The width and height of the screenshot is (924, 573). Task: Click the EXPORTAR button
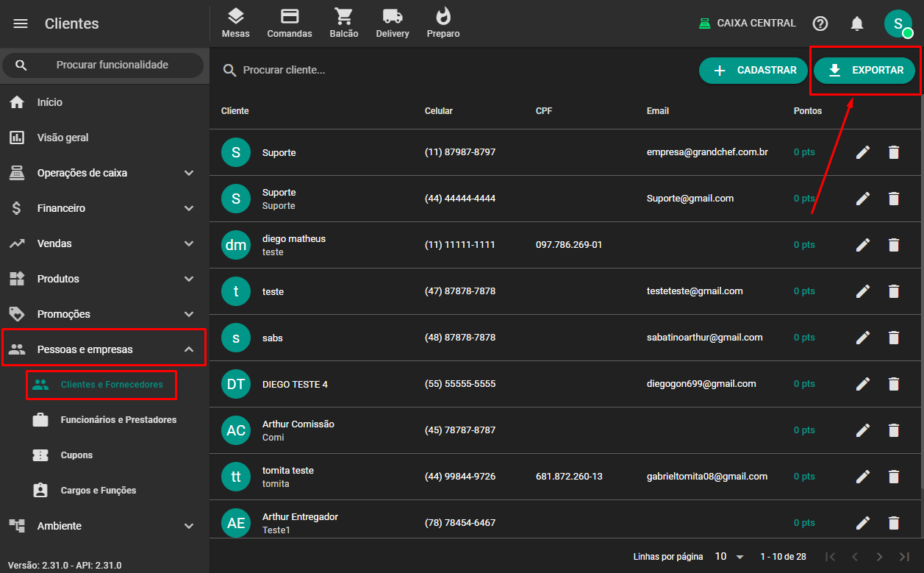(864, 71)
